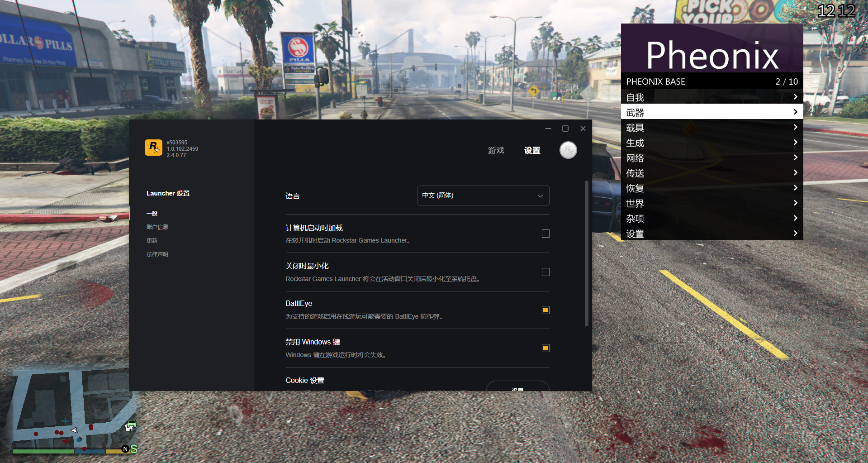Open 网络 submenu in Pheonix menu
The height and width of the screenshot is (463, 868).
(x=712, y=158)
